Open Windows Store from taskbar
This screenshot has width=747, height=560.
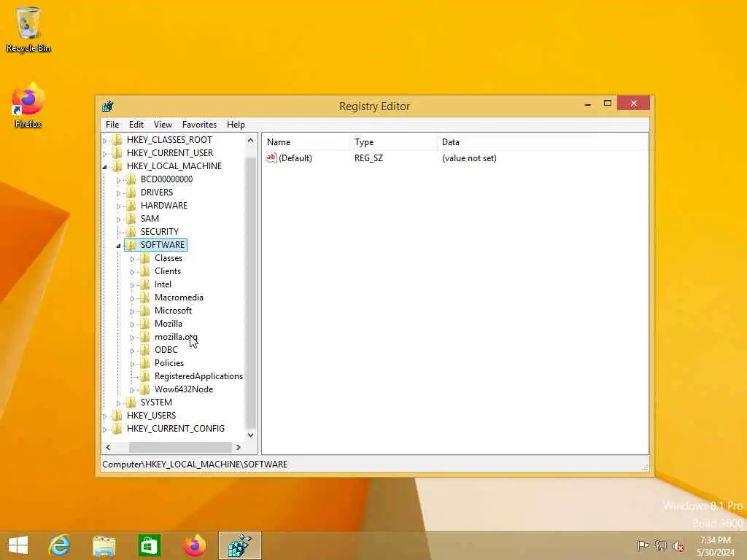click(149, 545)
